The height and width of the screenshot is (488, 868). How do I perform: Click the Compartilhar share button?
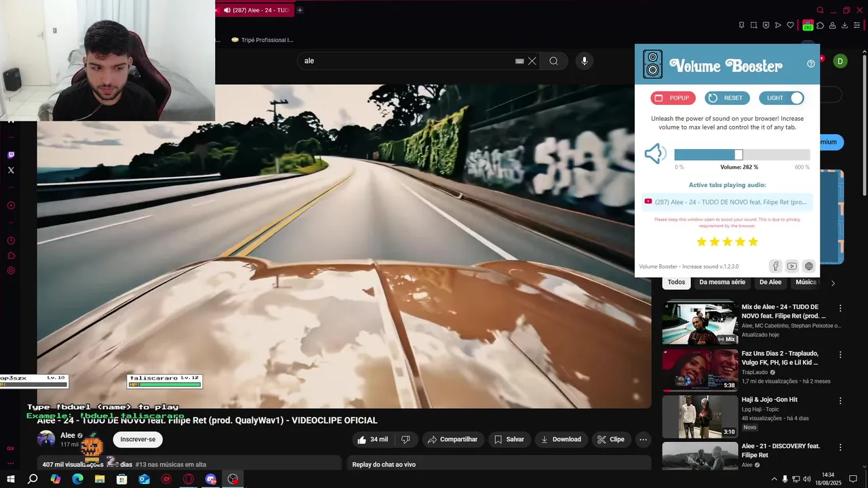click(452, 439)
